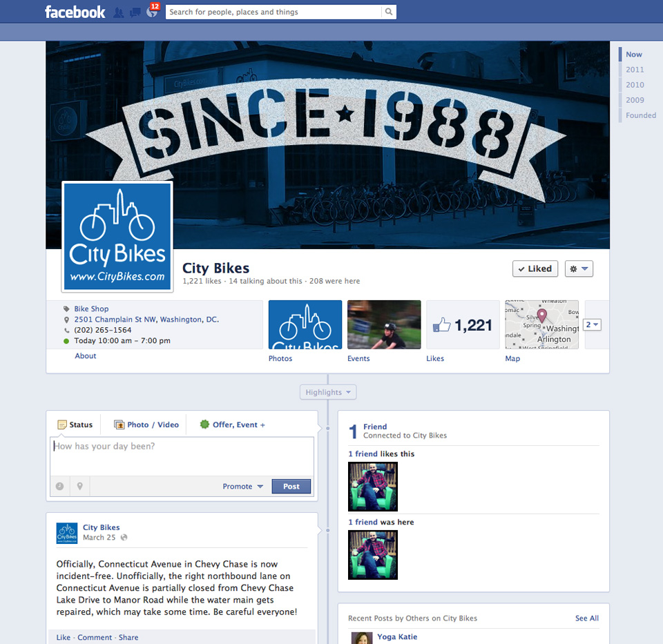Screen dimensions: 663x644
Task: Open the gear settings dropdown
Action: 579,269
